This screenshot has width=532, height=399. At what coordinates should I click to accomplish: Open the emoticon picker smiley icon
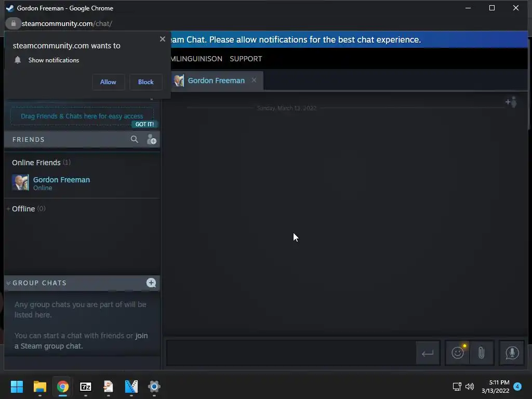[458, 353]
